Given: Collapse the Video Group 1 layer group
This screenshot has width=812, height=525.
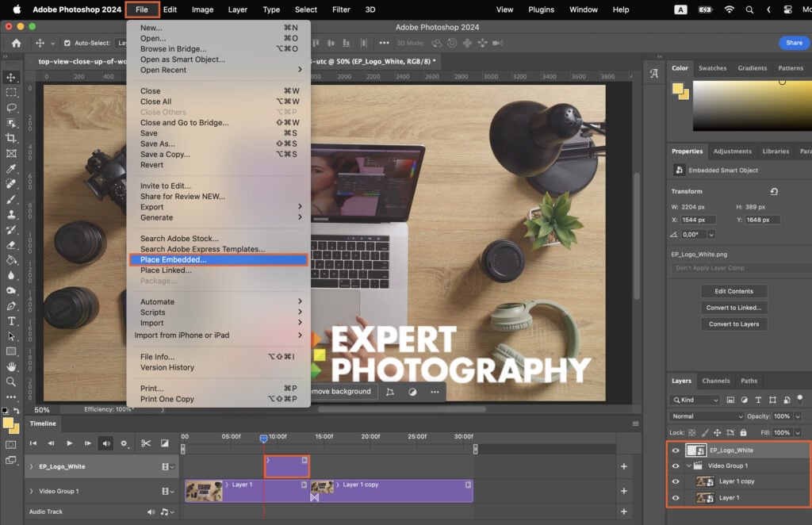Looking at the screenshot, I should [689, 465].
